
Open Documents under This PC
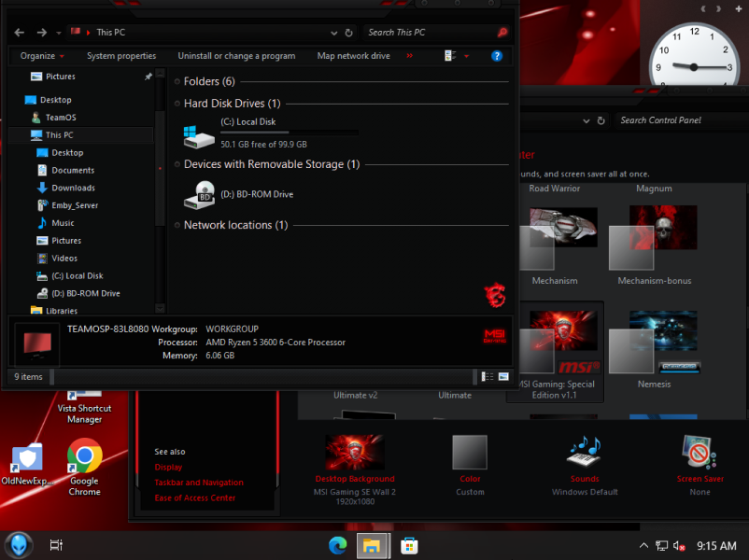[73, 171]
